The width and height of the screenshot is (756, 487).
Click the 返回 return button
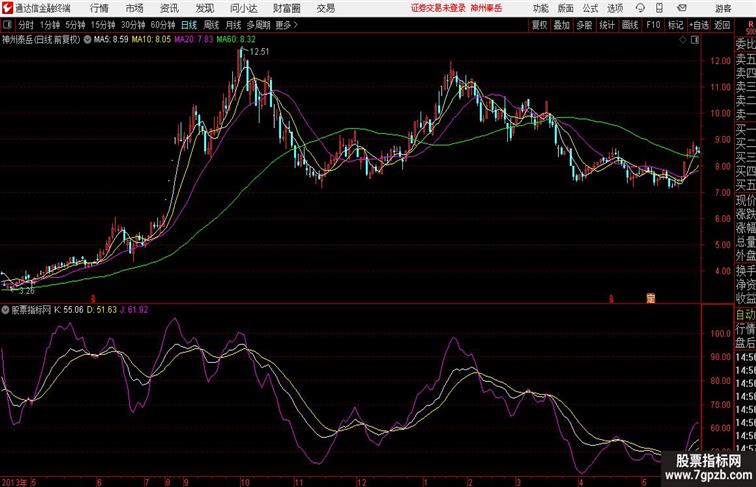pyautogui.click(x=722, y=25)
